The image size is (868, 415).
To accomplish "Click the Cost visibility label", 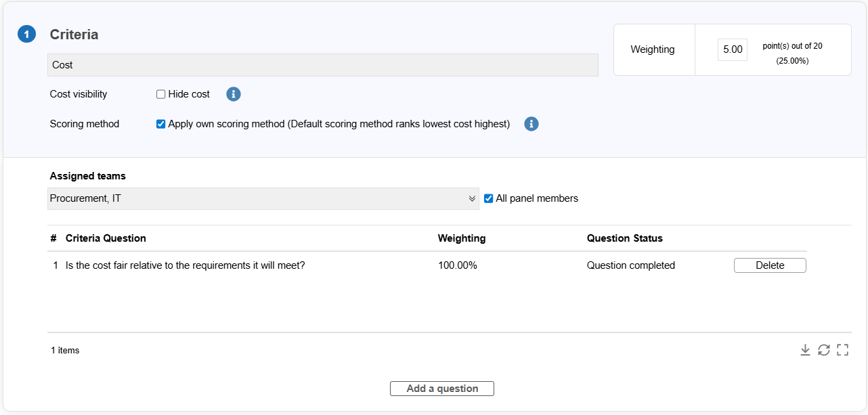I will coord(79,94).
